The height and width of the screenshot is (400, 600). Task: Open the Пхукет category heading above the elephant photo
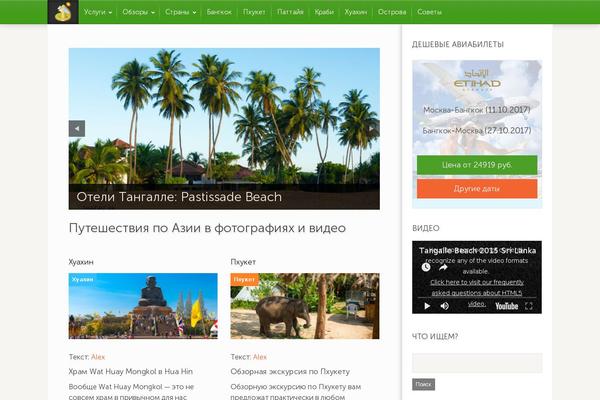pos(243,262)
